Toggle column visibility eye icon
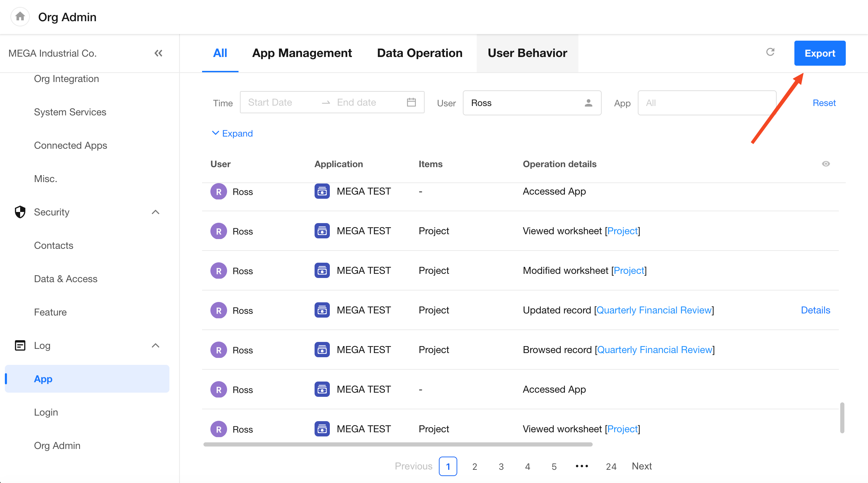 826,164
